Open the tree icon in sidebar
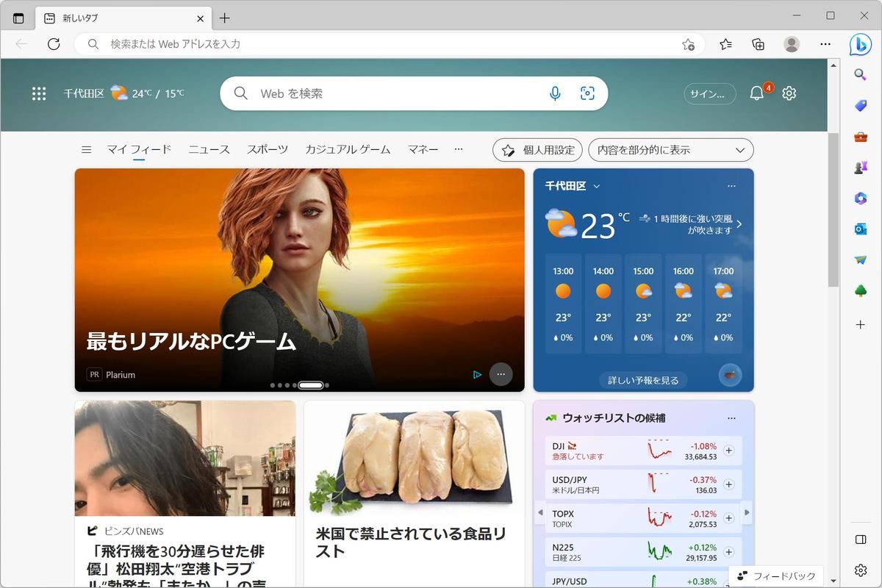Viewport: 882px width, 588px height. click(861, 291)
